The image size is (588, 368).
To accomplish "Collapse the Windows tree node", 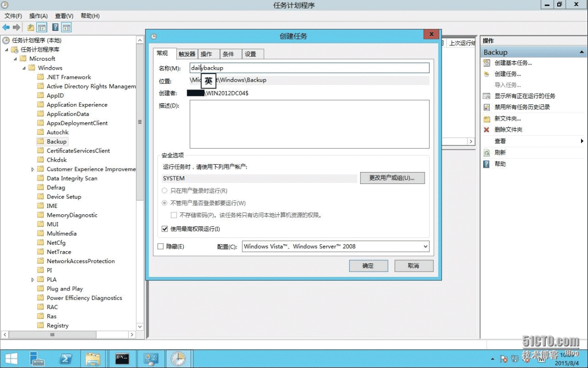I will click(x=24, y=68).
